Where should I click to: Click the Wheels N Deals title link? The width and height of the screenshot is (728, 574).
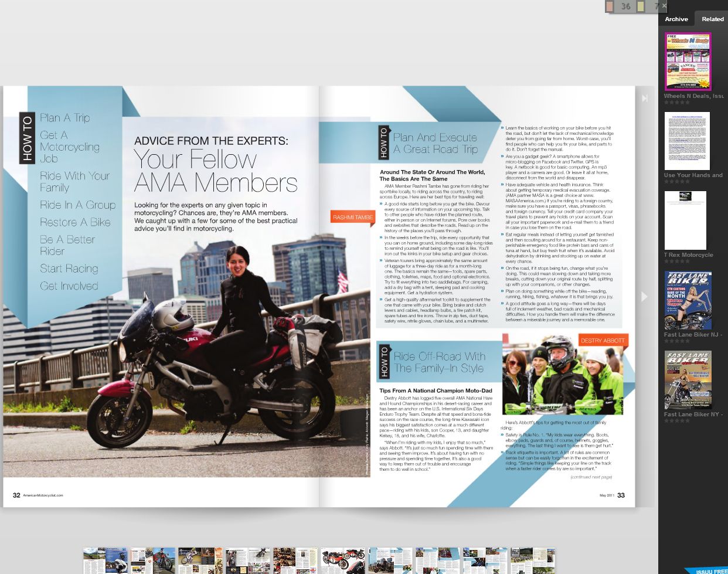[x=693, y=96]
